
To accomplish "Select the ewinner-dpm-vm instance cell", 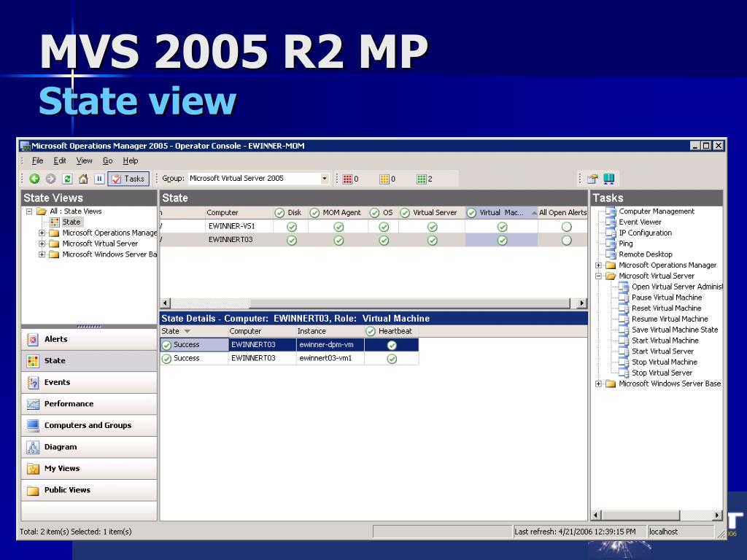I will pos(330,345).
